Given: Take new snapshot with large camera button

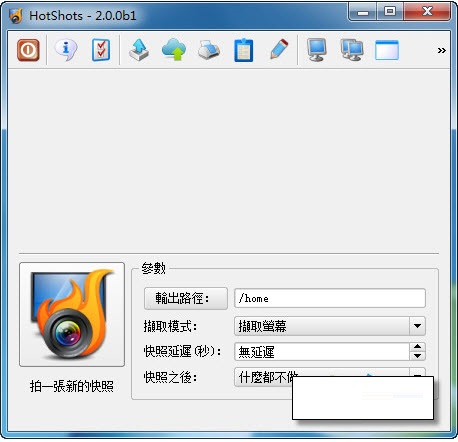Looking at the screenshot, I should (72, 314).
